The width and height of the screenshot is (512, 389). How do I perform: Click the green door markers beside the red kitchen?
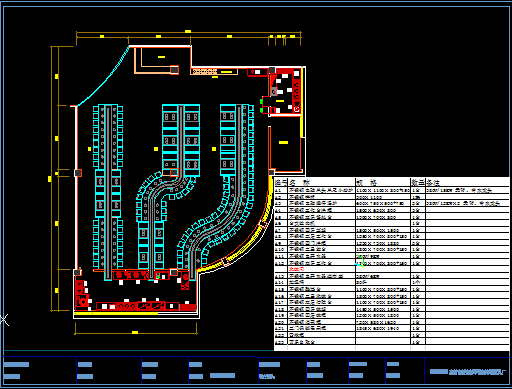[262, 105]
